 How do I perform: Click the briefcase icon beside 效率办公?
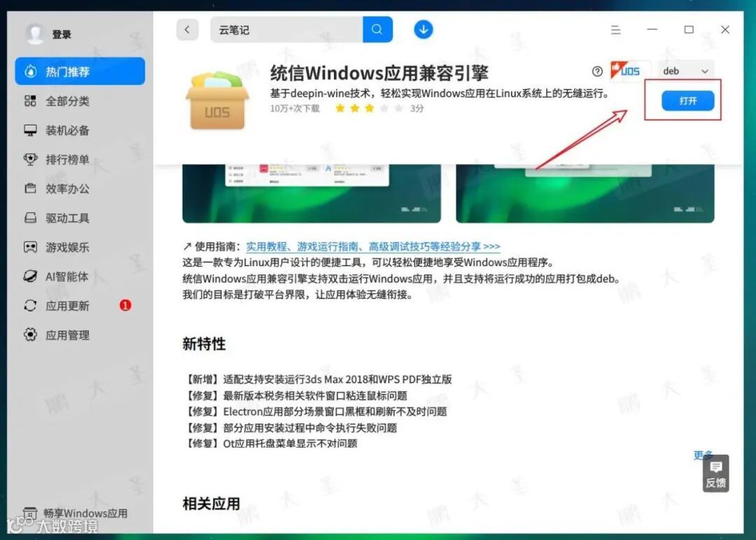pyautogui.click(x=30, y=188)
